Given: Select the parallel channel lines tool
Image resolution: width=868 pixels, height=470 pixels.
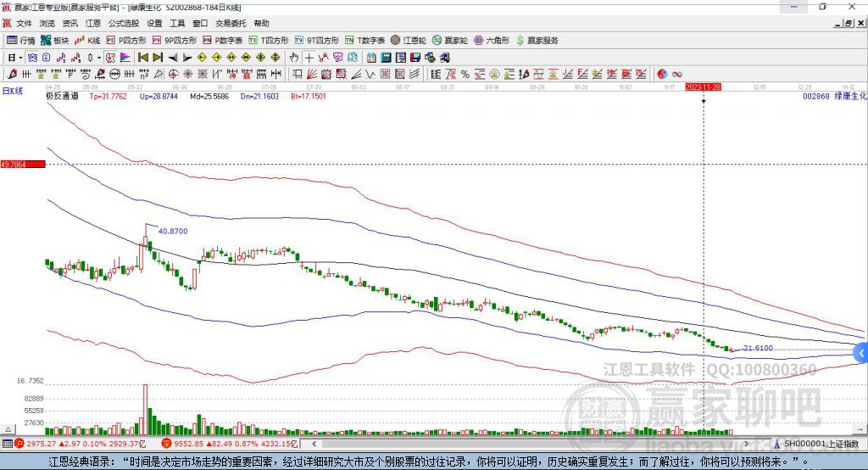Looking at the screenshot, I should [415, 74].
